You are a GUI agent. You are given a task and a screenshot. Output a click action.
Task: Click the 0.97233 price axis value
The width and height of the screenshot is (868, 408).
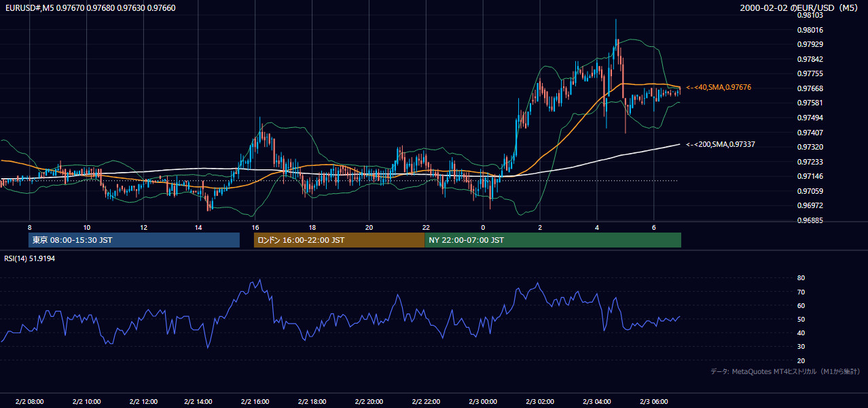(x=810, y=162)
